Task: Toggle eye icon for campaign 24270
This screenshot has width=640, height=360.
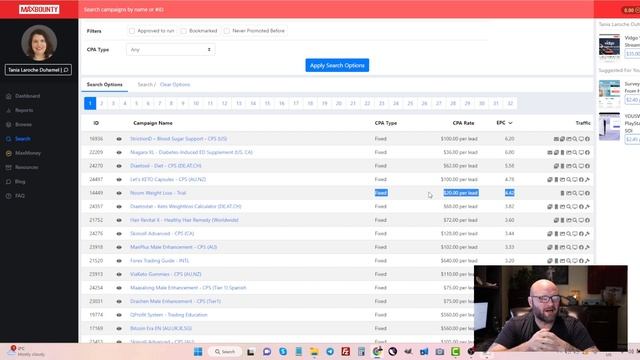Action: pos(119,166)
